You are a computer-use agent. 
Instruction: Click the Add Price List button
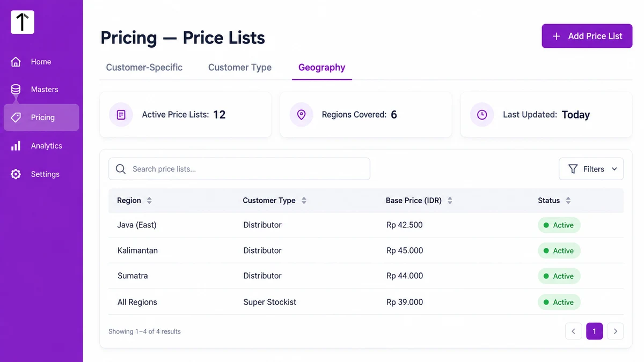587,36
